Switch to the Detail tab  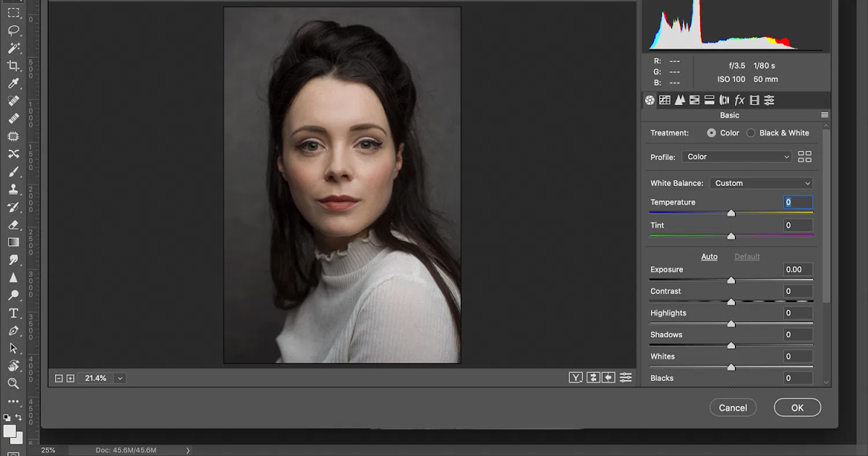coord(680,100)
